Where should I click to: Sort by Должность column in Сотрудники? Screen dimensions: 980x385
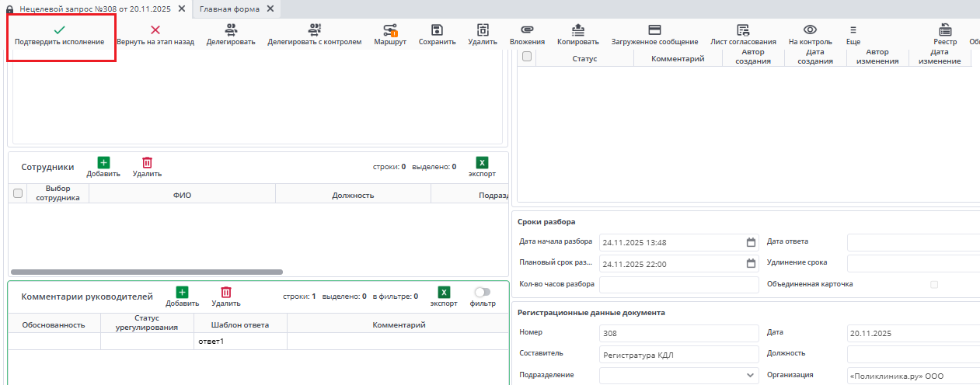click(353, 194)
